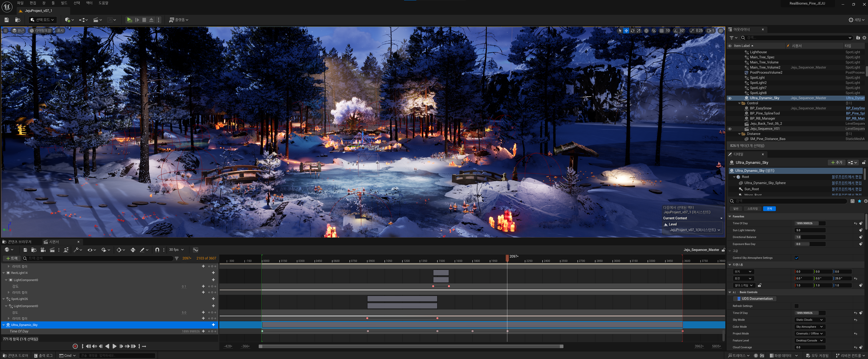868x359 pixels.
Task: Click the green 트랙 add track button
Action: coord(12,258)
